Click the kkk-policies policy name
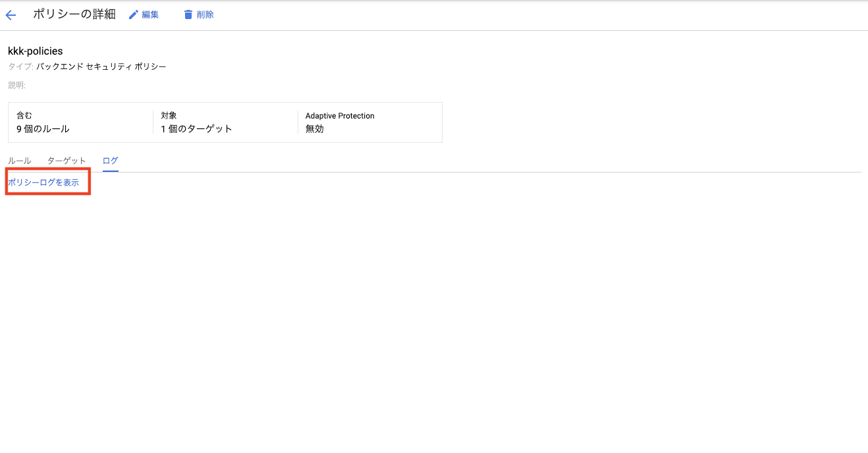Viewport: 868px width, 453px height. coord(35,51)
